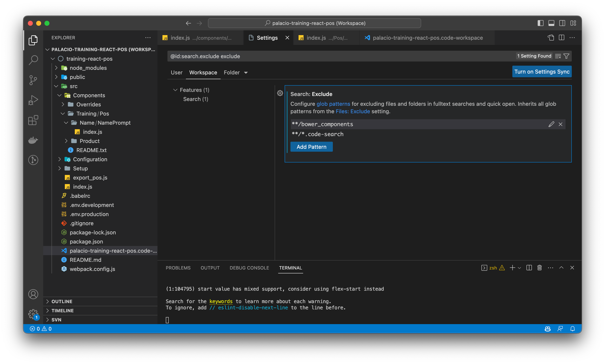Open Source Control view
Screen dimensions: 605x364
[x=33, y=80]
